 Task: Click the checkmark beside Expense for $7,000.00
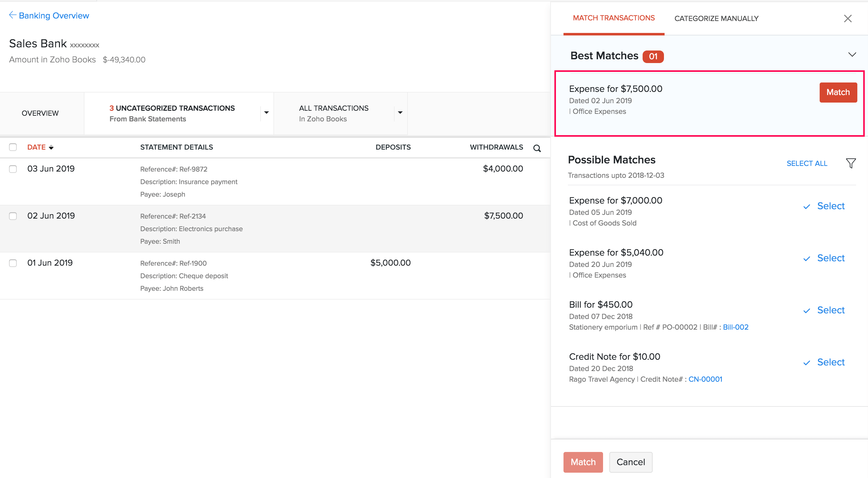point(807,206)
